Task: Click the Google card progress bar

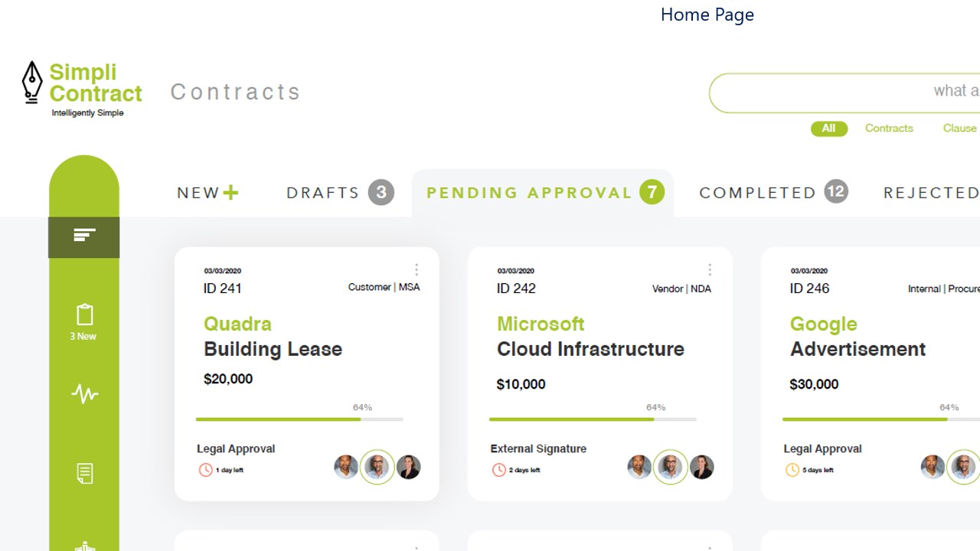Action: tap(881, 419)
